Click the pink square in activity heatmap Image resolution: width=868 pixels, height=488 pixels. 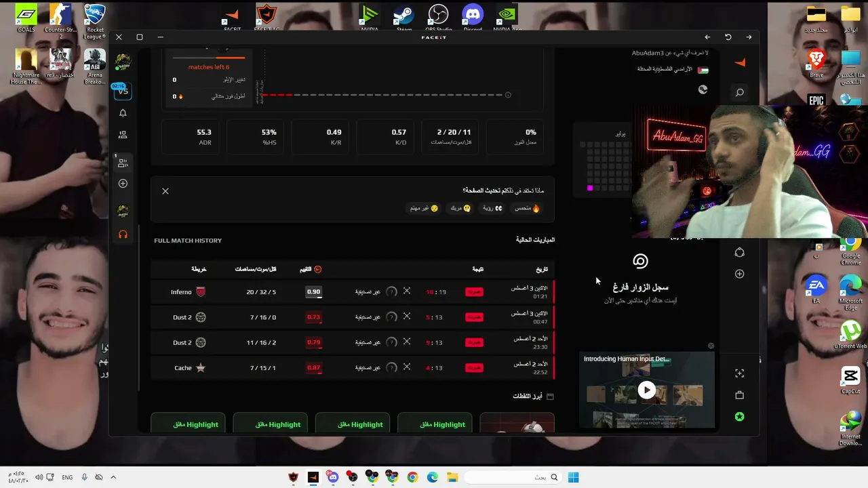pos(590,188)
